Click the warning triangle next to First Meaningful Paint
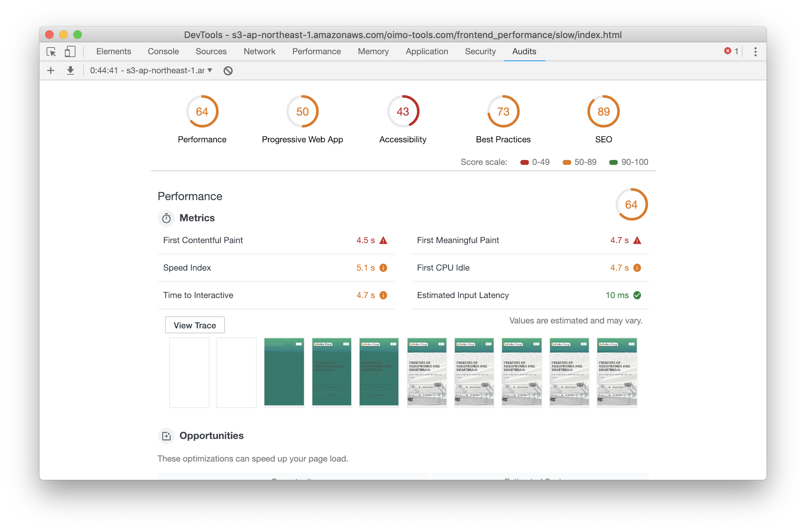806x532 pixels. tap(637, 240)
